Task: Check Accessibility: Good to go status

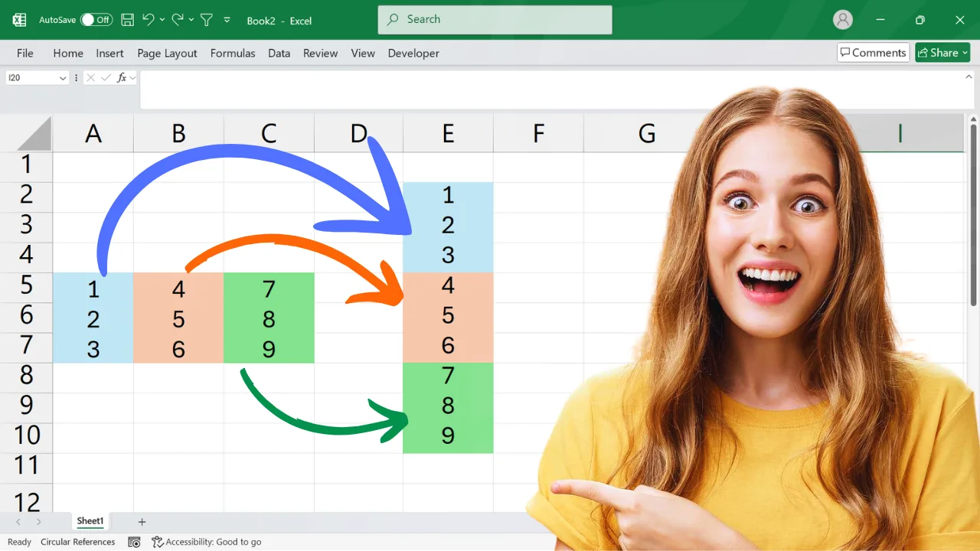Action: [x=207, y=542]
